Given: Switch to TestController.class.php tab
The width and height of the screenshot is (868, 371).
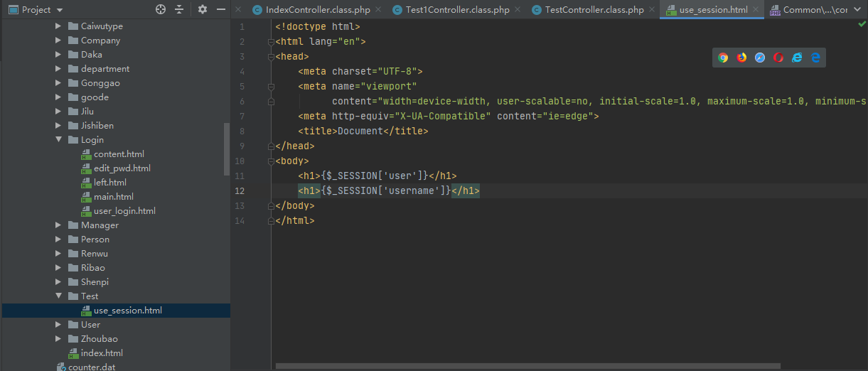Looking at the screenshot, I should point(594,10).
